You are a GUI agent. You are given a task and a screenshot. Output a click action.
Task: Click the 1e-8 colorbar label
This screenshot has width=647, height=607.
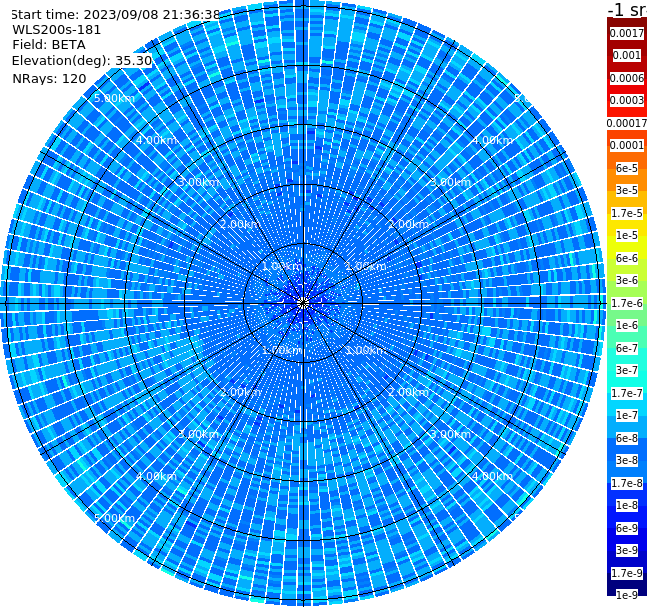627,505
